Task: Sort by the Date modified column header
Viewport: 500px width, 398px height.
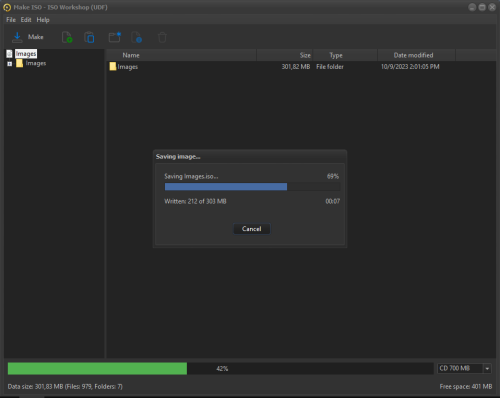Action: click(x=416, y=55)
